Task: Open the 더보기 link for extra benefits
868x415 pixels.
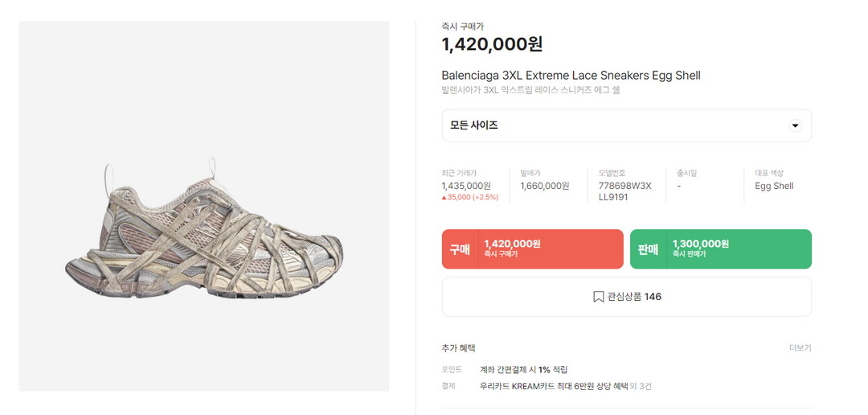Action: click(x=800, y=348)
